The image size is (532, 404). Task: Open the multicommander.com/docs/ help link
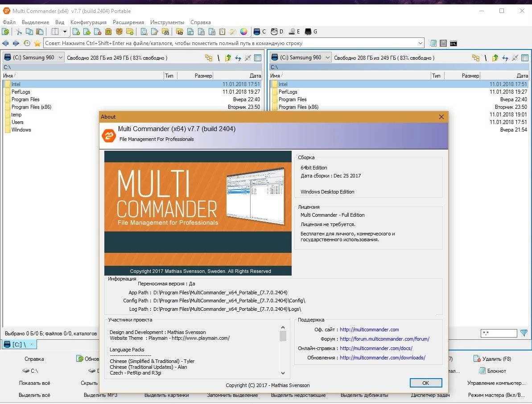376,348
